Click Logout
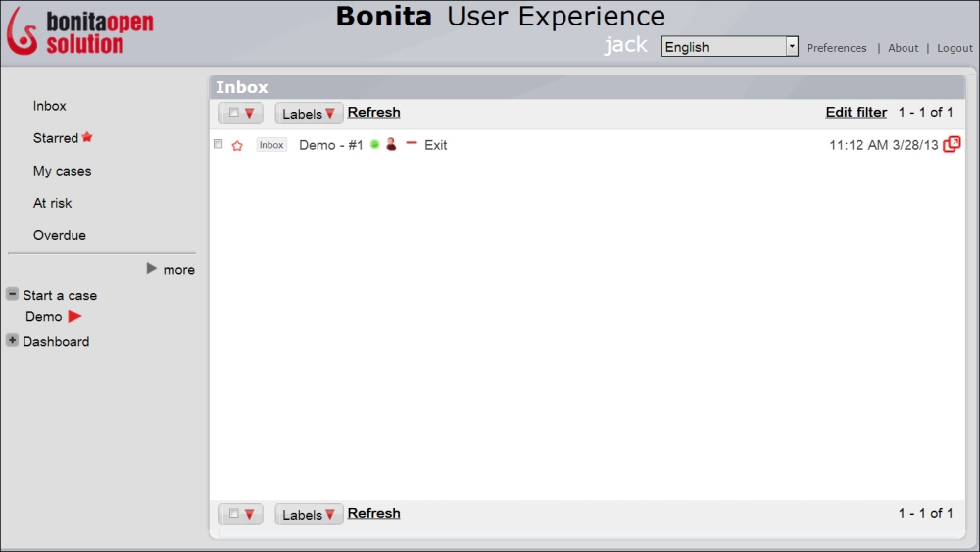Screen dimensions: 980x552 955,48
